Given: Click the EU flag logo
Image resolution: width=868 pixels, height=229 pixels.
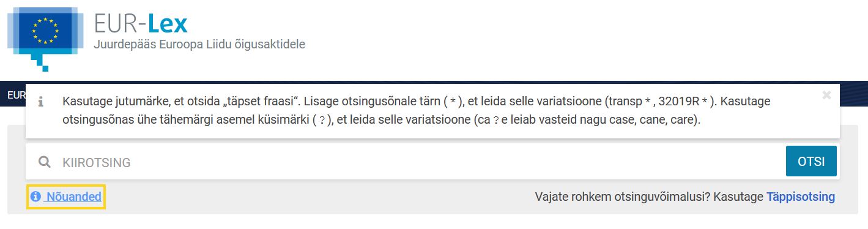Looking at the screenshot, I should (x=45, y=32).
